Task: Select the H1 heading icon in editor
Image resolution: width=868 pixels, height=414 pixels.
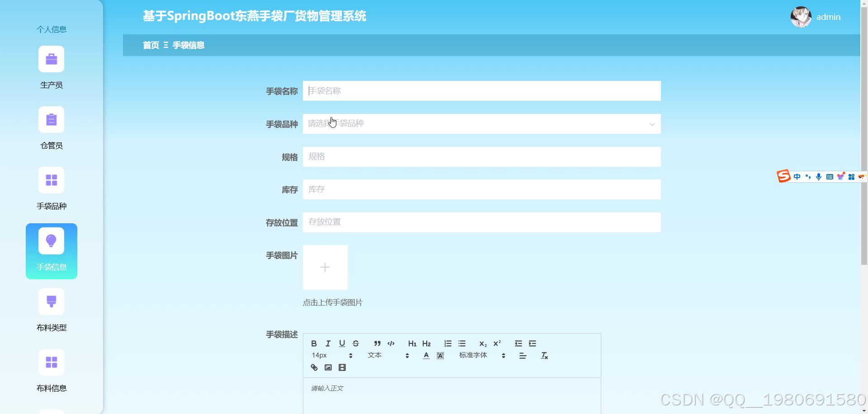Action: tap(412, 343)
